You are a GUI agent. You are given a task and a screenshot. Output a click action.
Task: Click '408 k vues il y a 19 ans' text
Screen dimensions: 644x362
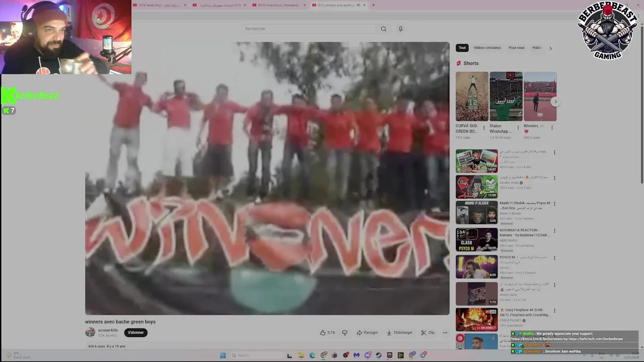pos(107,346)
